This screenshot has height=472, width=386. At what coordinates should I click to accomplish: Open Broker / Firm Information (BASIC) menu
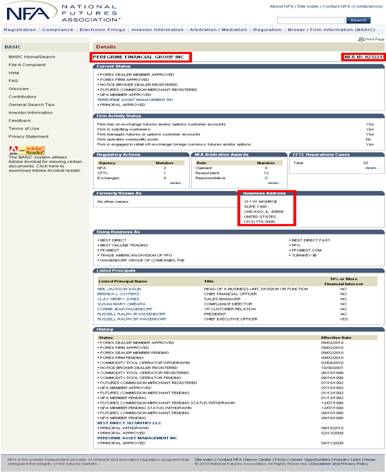331,30
